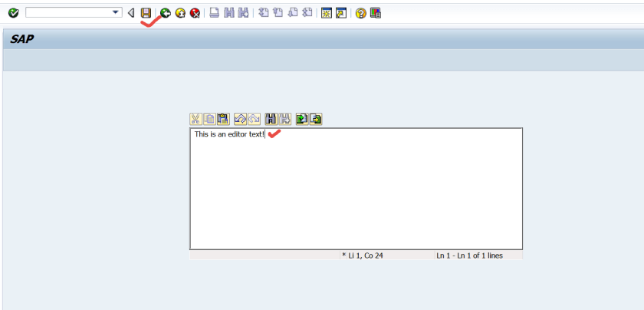
Task: Collapse the command field with triangle arrow
Action: pyautogui.click(x=131, y=13)
